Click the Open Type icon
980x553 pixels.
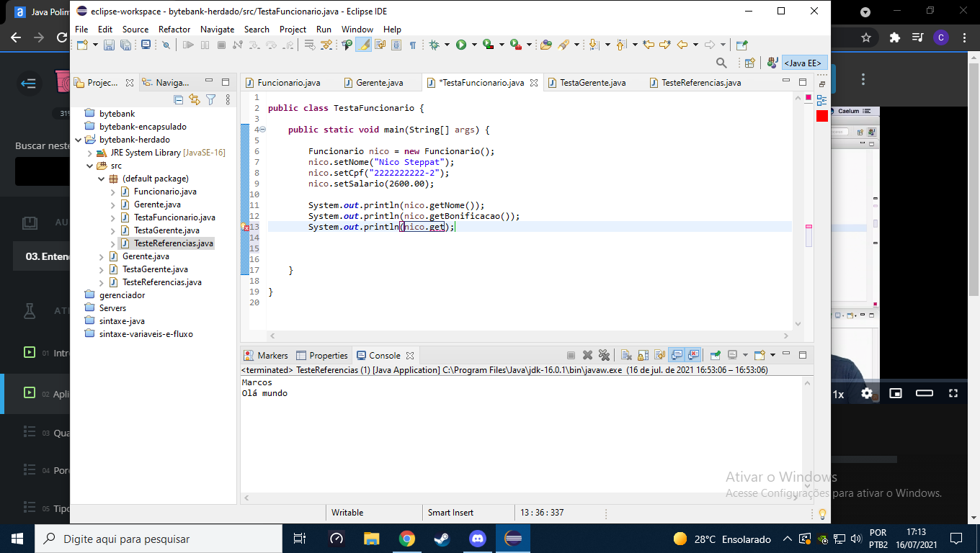[546, 45]
